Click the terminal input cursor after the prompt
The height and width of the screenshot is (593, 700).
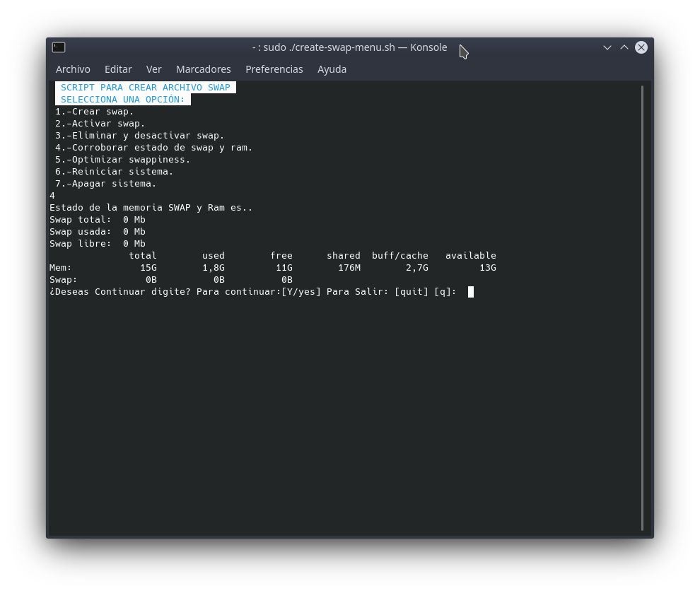(471, 291)
